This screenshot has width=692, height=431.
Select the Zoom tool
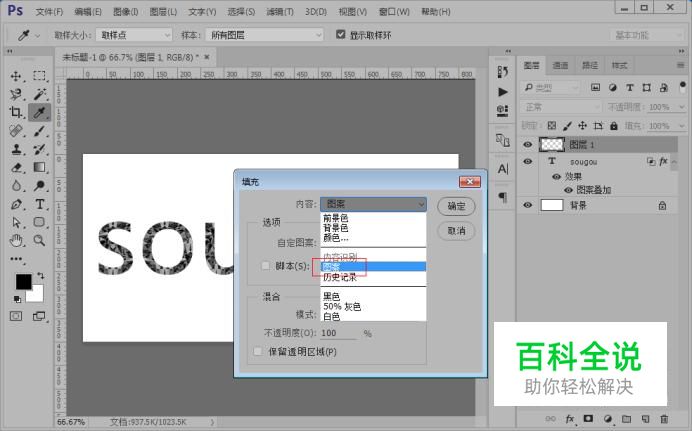tap(39, 240)
